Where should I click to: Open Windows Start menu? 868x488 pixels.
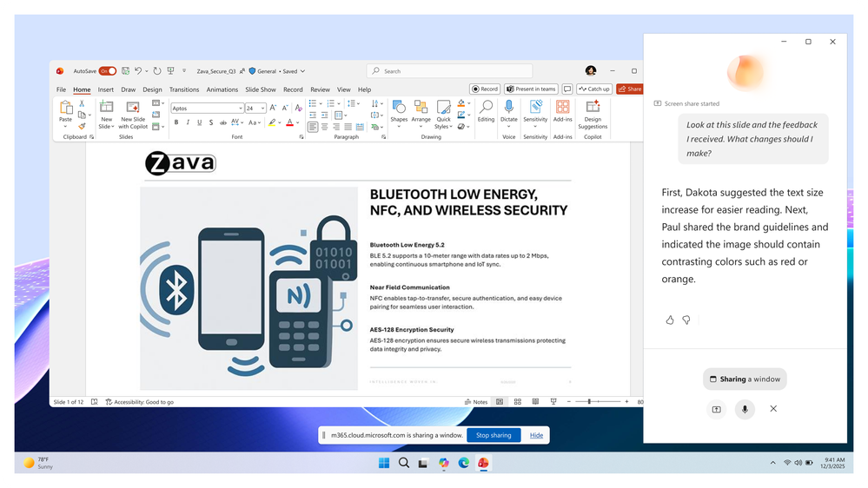pyautogui.click(x=384, y=463)
